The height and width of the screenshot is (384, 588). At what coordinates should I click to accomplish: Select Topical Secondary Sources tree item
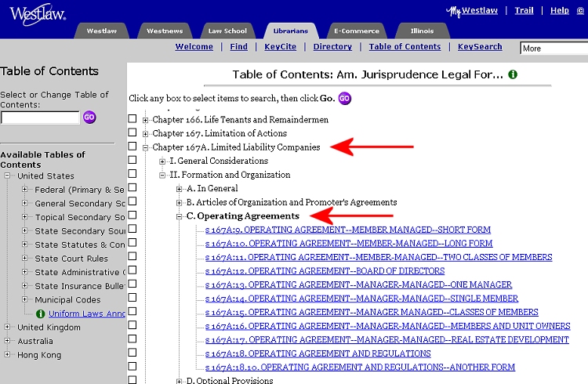tap(80, 217)
